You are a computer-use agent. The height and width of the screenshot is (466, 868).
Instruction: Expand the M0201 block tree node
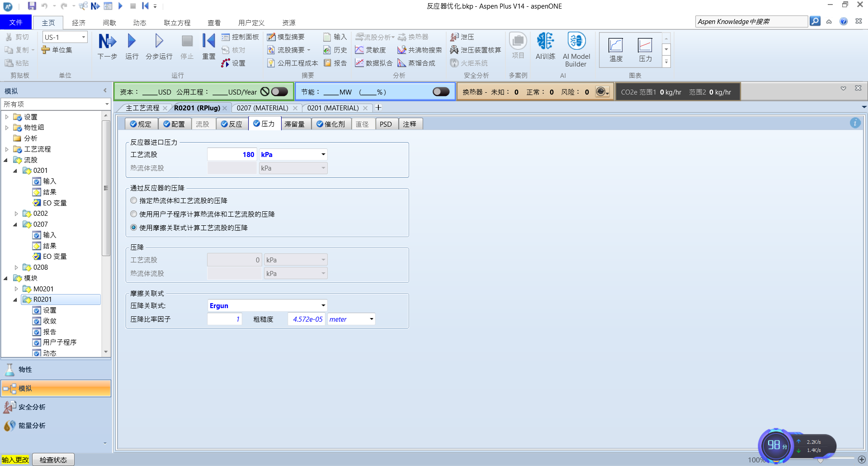coord(17,289)
